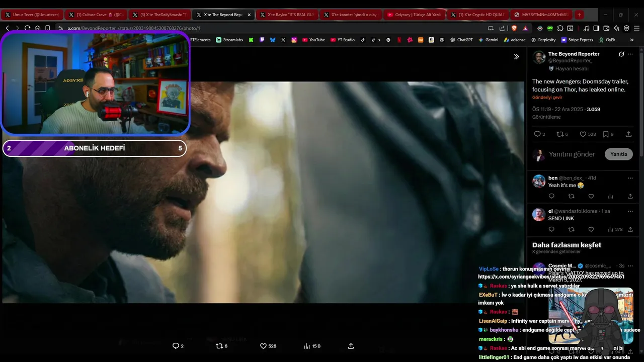644x362 pixels.
Task: Click the Brave Rewards triangle icon
Action: tap(525, 28)
